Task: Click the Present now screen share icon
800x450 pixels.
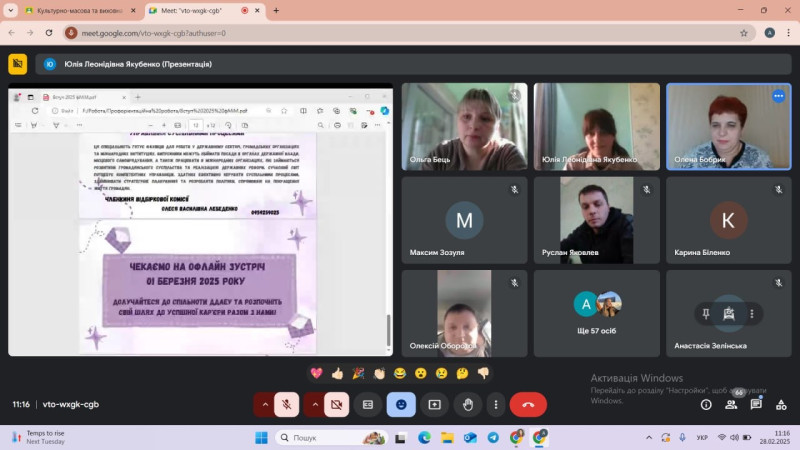Action: coord(434,404)
